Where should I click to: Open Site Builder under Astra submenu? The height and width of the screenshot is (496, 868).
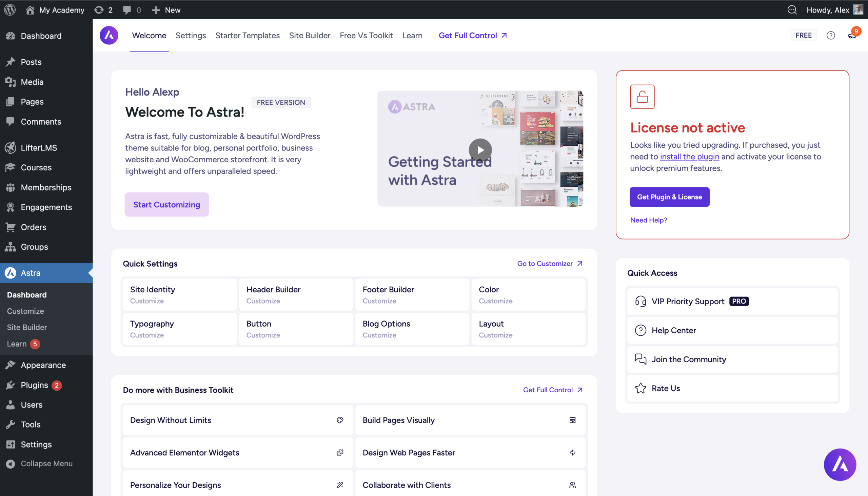(x=27, y=327)
